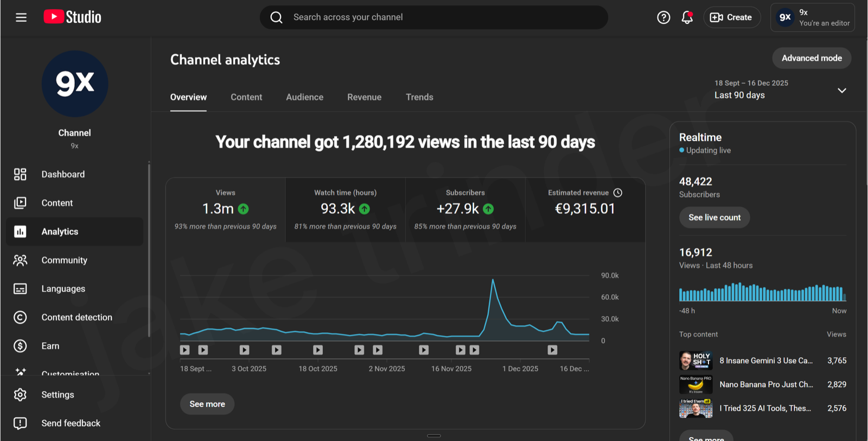Screen dimensions: 868x441
Task: Click the 2,829 views value
Action: coord(837,385)
